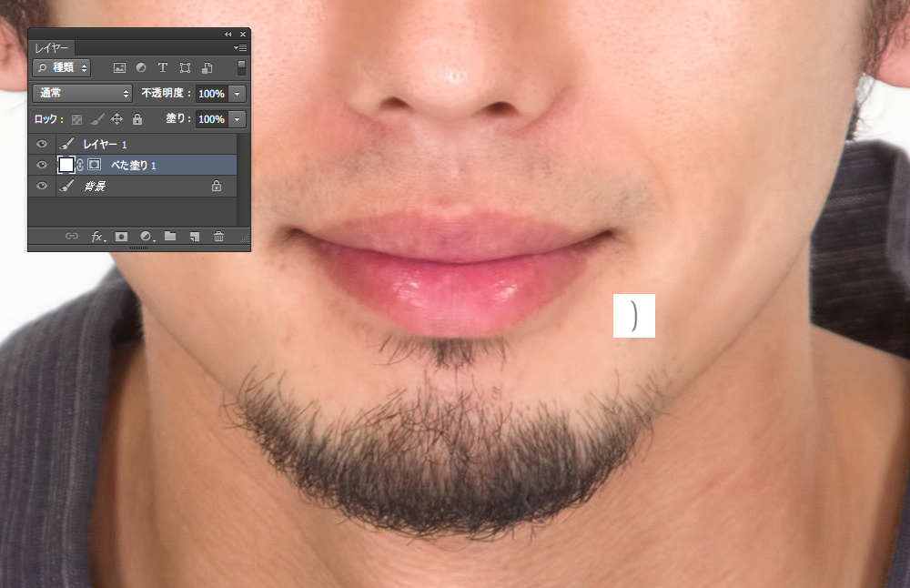Open the Layers panel flyout menu
Screen dimensions: 910x588
click(x=239, y=47)
